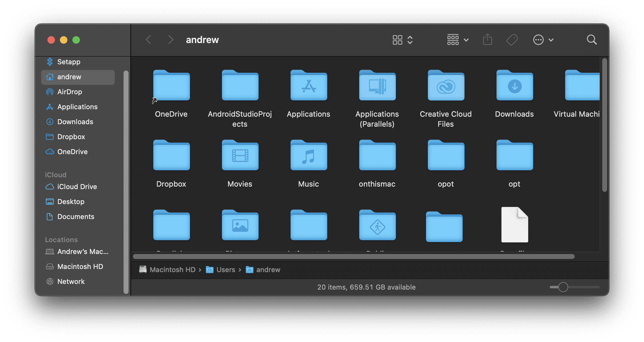Image resolution: width=644 pixels, height=342 pixels.
Task: Go back with the left chevron
Action: pos(149,40)
